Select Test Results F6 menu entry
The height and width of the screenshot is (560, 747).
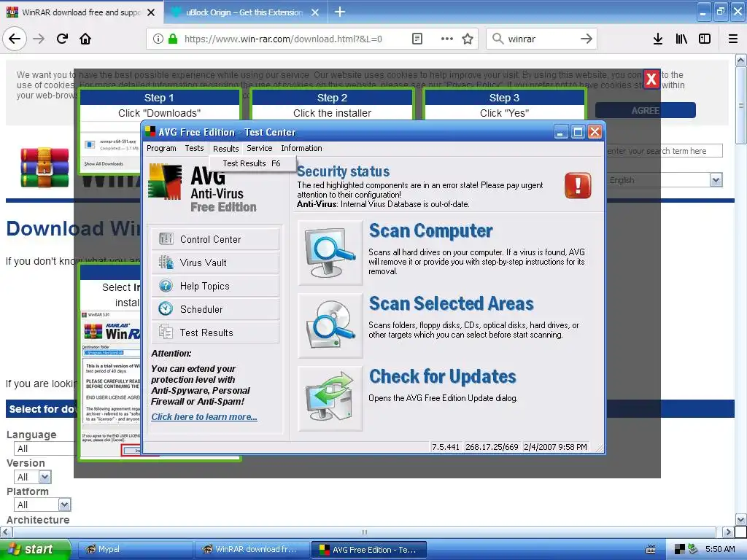coord(252,163)
